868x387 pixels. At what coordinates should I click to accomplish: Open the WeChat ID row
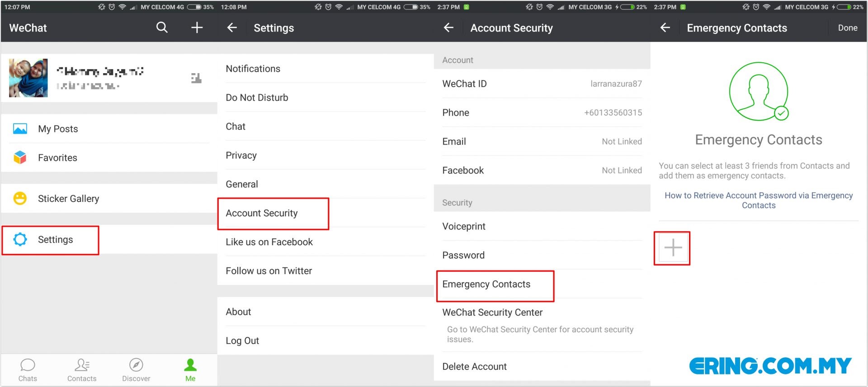[x=542, y=84]
